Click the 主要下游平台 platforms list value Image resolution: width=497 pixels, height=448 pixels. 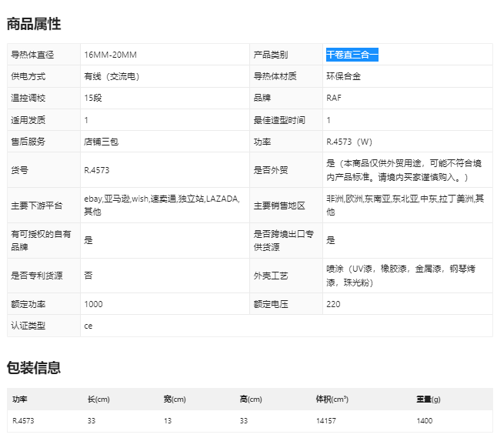tap(162, 205)
